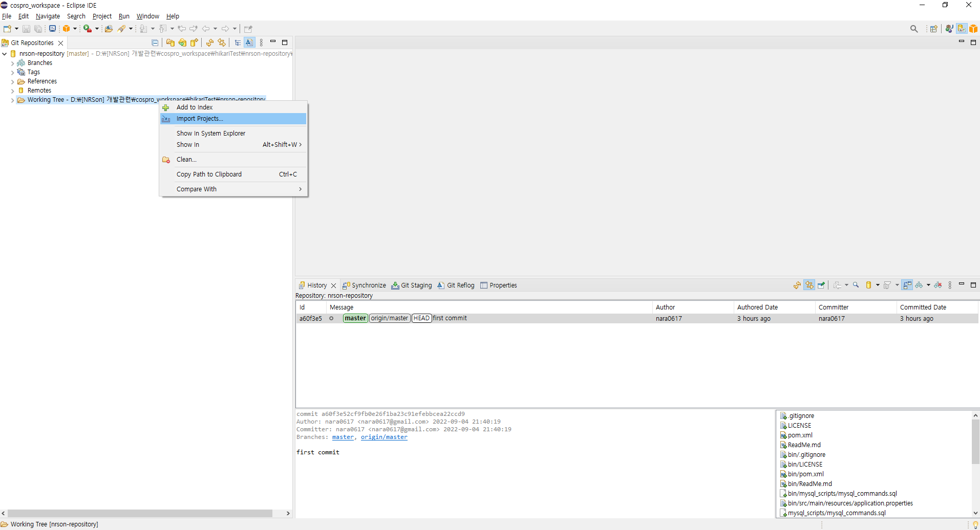Open the Run External Tools dropdown arrow
This screenshot has width=980, height=530.
tap(97, 29)
